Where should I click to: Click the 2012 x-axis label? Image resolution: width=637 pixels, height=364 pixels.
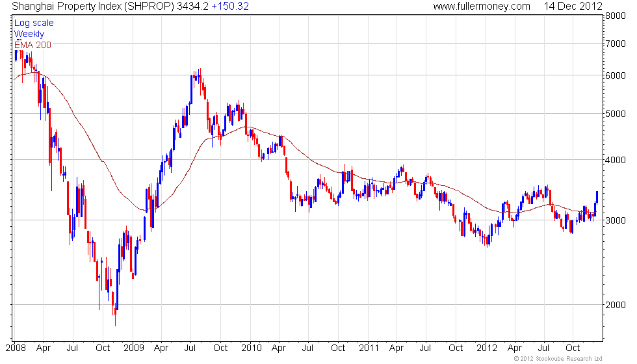coord(486,348)
